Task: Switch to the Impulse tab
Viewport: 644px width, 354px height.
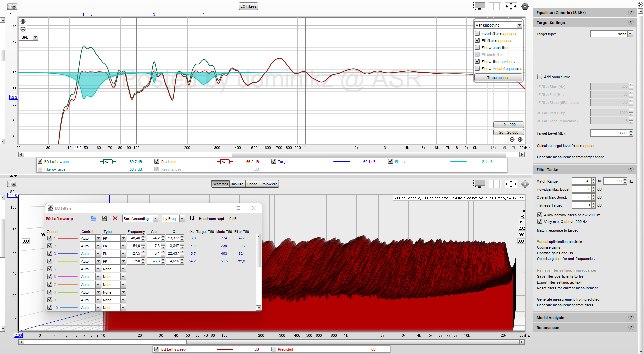Action: [x=237, y=184]
